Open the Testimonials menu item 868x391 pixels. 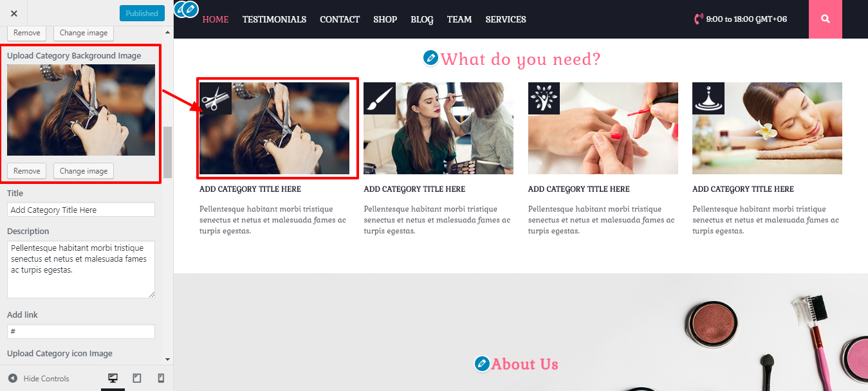click(274, 19)
